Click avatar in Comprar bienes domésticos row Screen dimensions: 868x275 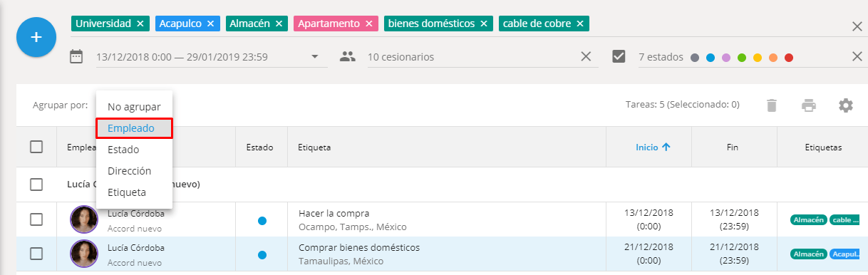tap(84, 254)
